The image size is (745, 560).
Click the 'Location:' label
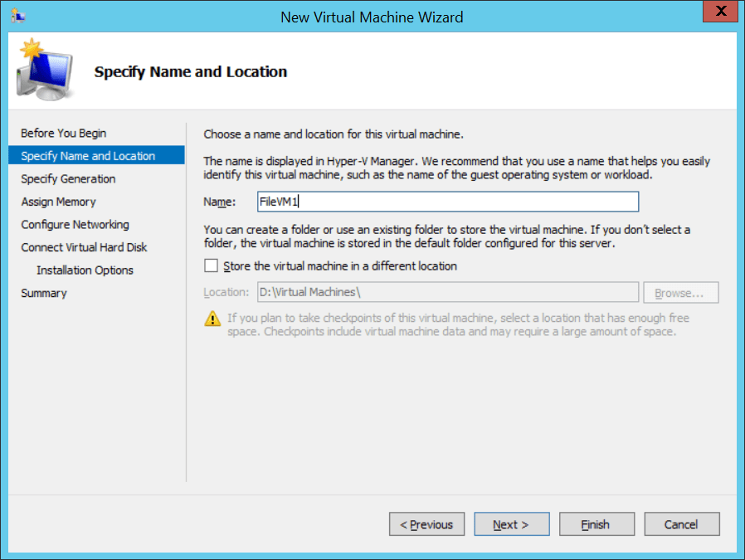coord(226,292)
